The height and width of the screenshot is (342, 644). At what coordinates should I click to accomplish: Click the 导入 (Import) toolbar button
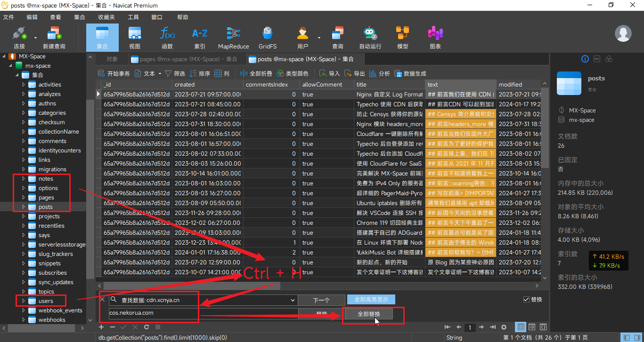point(330,73)
